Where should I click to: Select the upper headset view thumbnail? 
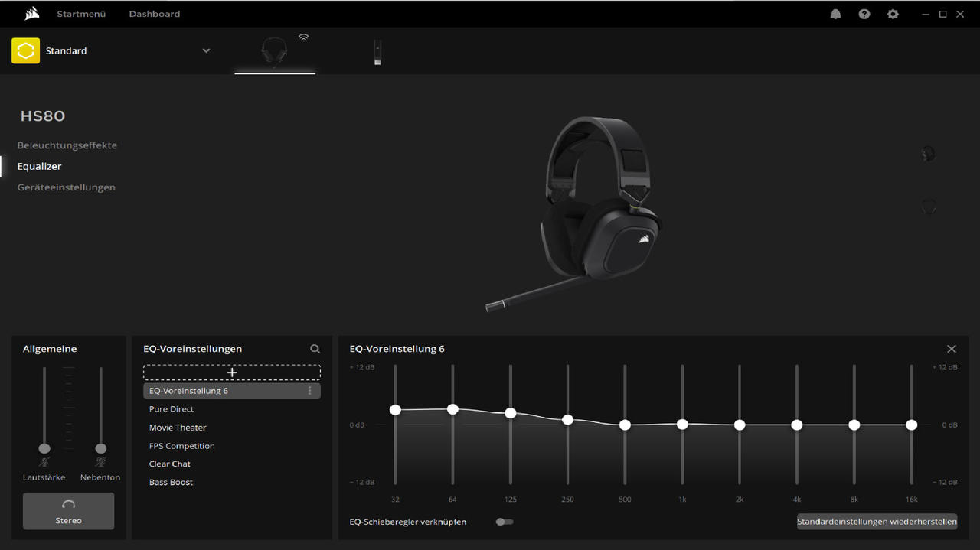[x=928, y=154]
